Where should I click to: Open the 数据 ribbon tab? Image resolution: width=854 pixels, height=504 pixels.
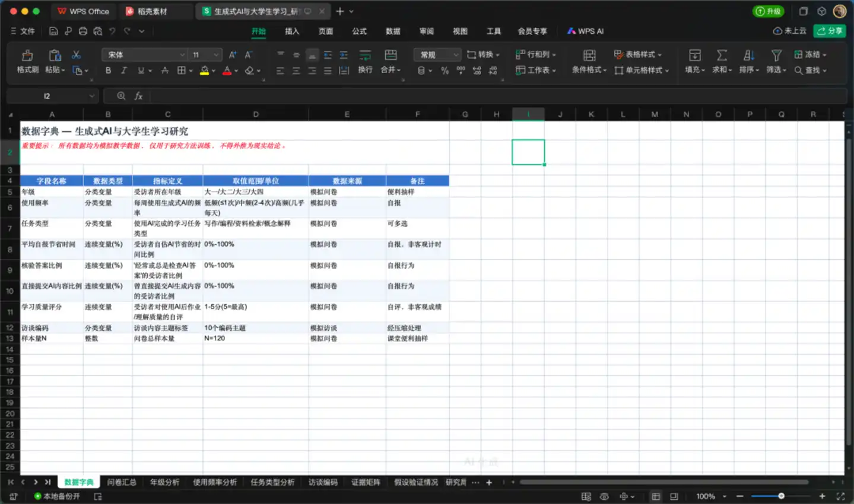click(x=393, y=31)
